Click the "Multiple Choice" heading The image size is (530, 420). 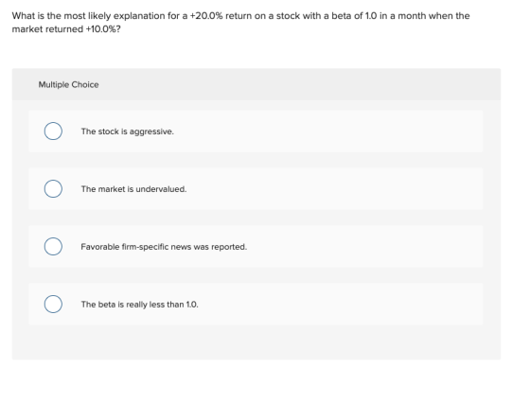[68, 84]
